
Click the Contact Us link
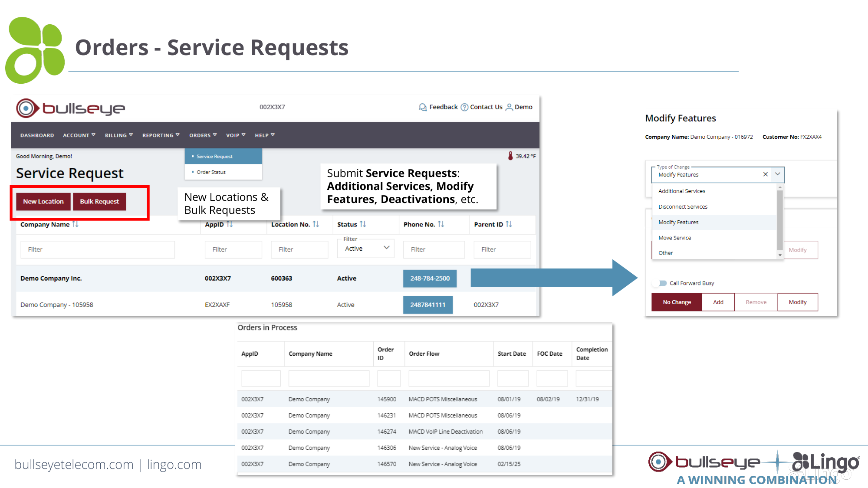[486, 107]
